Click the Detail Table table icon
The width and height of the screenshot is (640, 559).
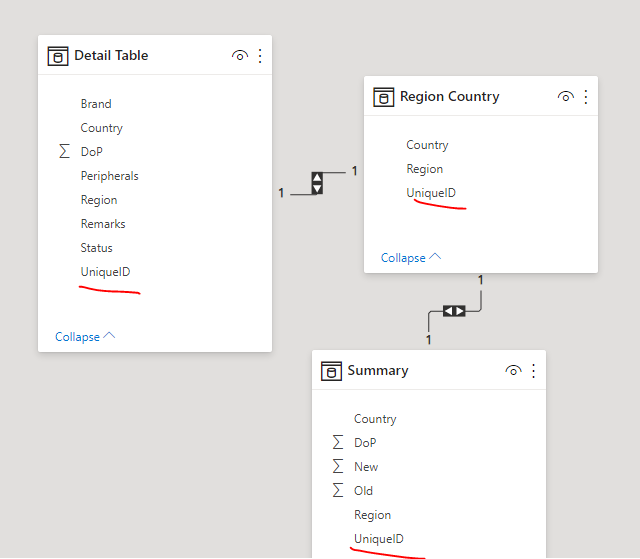pos(58,56)
